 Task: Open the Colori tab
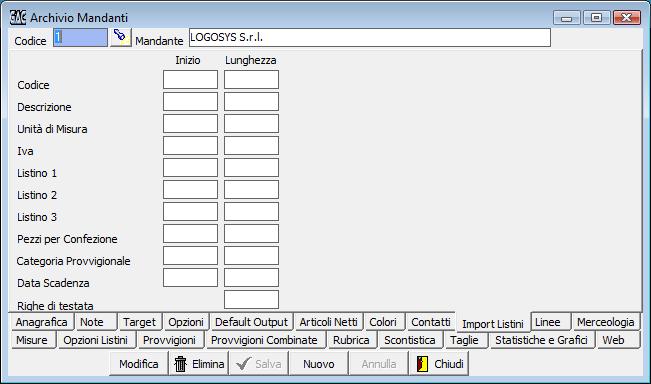(x=384, y=322)
